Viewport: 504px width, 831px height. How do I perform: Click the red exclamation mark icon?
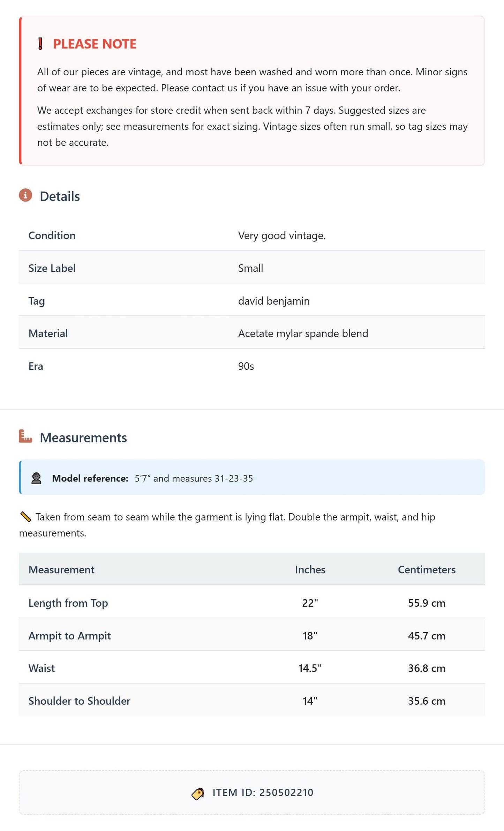[x=40, y=44]
